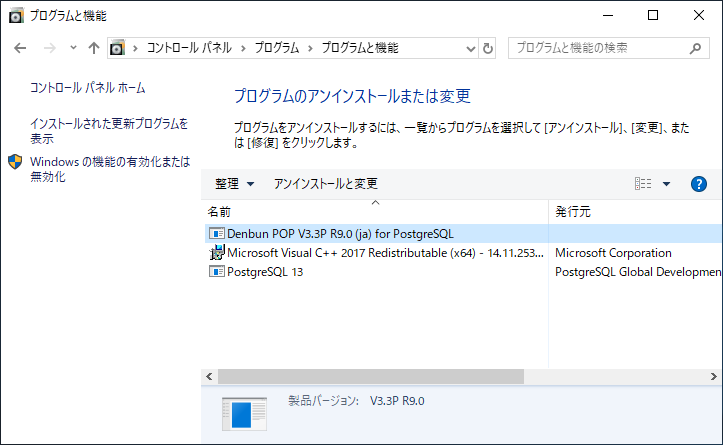The height and width of the screenshot is (445, 723).
Task: Go up one level with the Up arrow
Action: [x=94, y=48]
